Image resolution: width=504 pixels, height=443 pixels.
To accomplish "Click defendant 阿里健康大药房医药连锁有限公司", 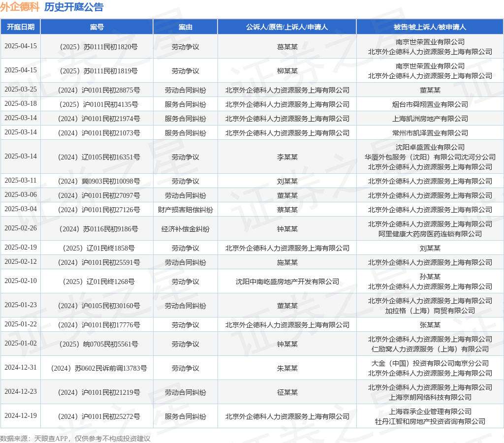I will 430,234.
